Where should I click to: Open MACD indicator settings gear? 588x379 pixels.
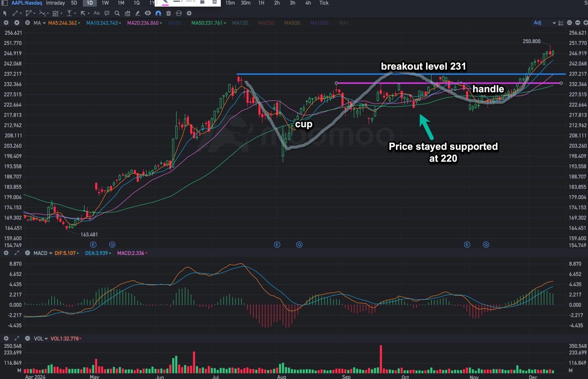click(x=6, y=253)
